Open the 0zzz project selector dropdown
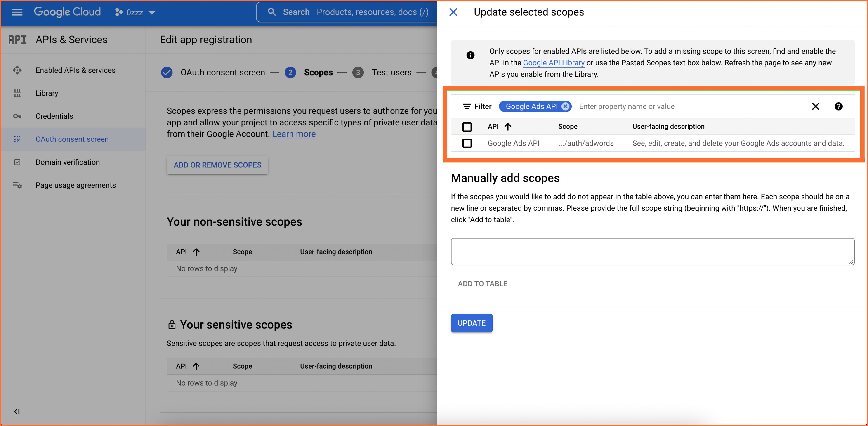Viewport: 868px width, 426px height. point(135,12)
